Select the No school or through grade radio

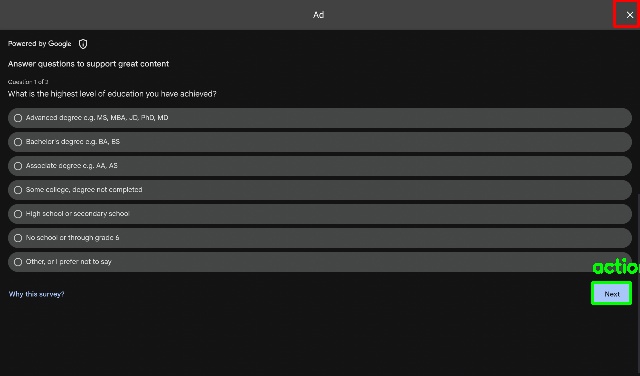(18, 238)
